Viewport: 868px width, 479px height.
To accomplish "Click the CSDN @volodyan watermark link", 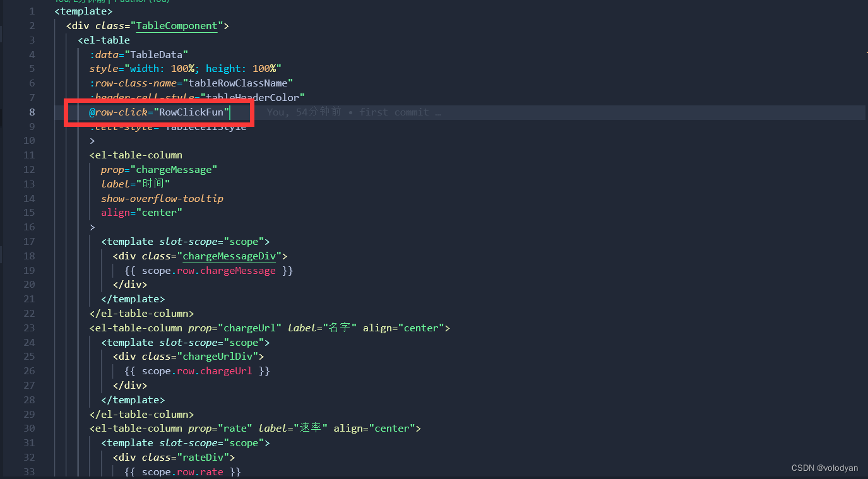I will point(825,468).
